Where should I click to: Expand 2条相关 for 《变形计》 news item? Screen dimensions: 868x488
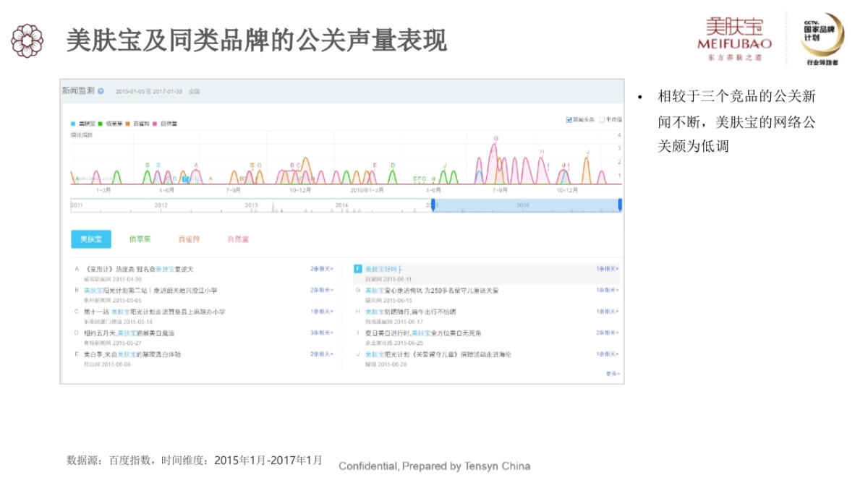[x=322, y=269]
